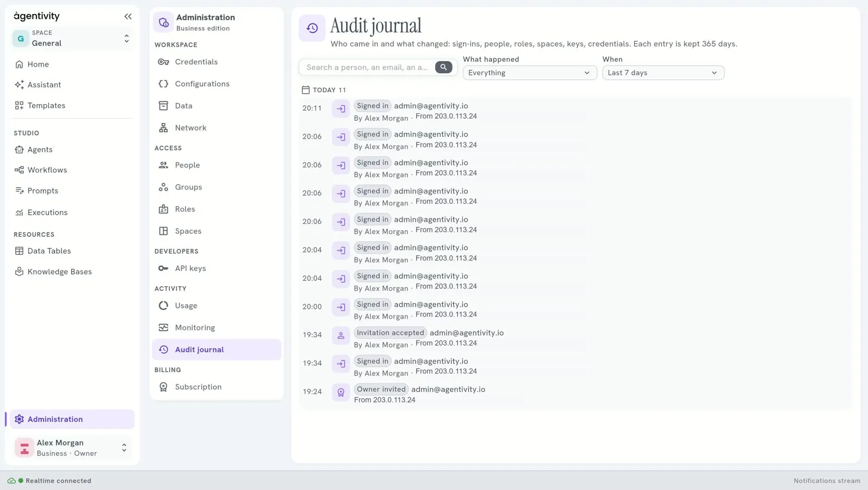868x490 pixels.
Task: Click the agentivity logo
Action: [x=36, y=16]
